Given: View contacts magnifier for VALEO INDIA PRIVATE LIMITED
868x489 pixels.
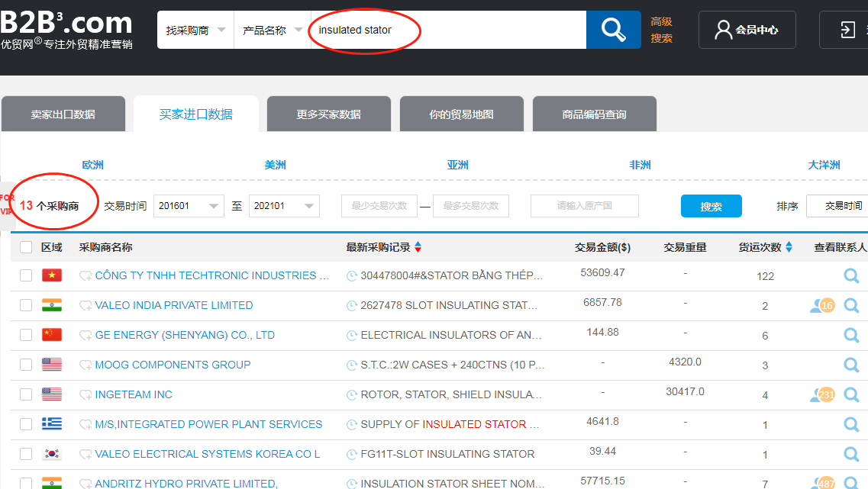Looking at the screenshot, I should pos(851,305).
